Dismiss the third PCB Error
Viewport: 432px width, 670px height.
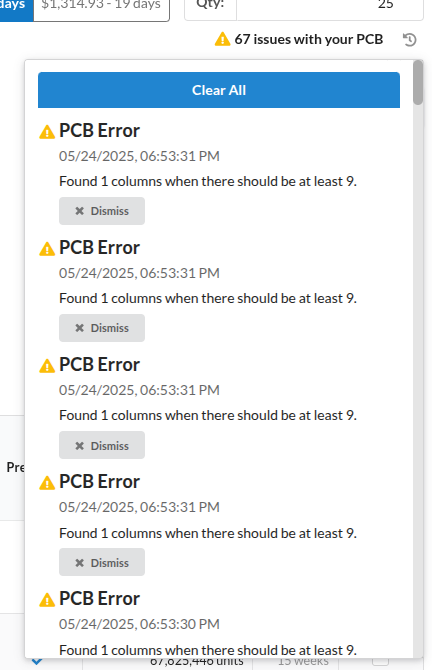click(102, 445)
